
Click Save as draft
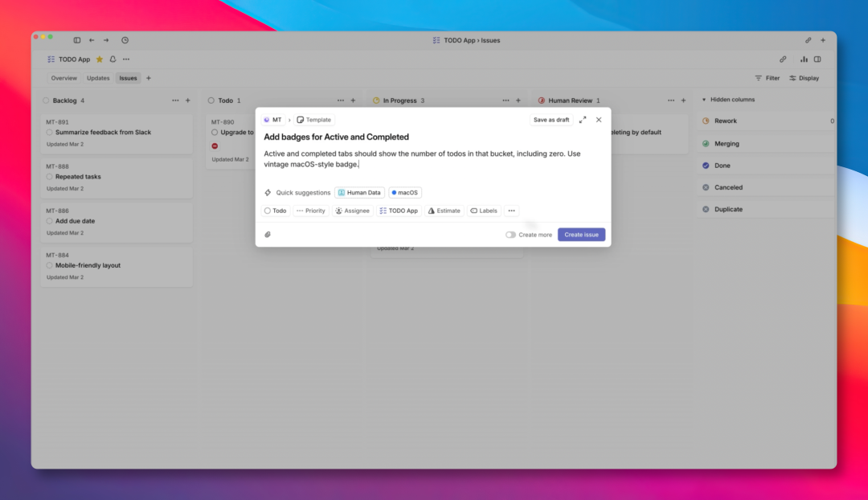tap(551, 120)
